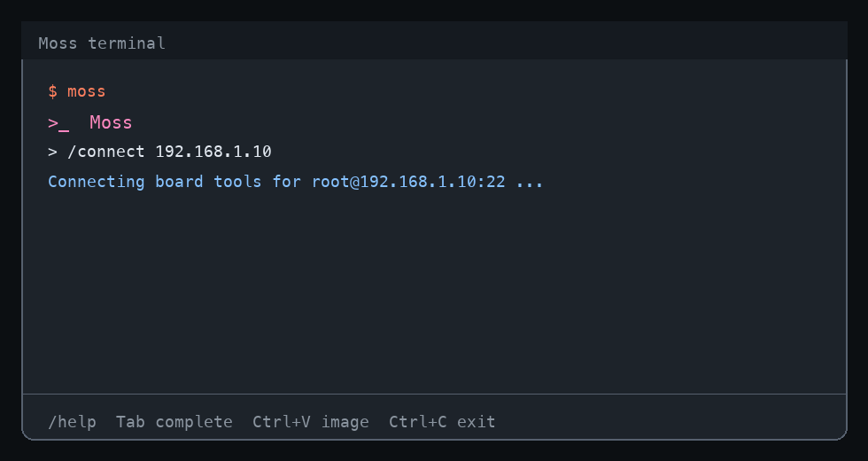The height and width of the screenshot is (461, 868).
Task: Click the > prompt before /connect
Action: 52,152
